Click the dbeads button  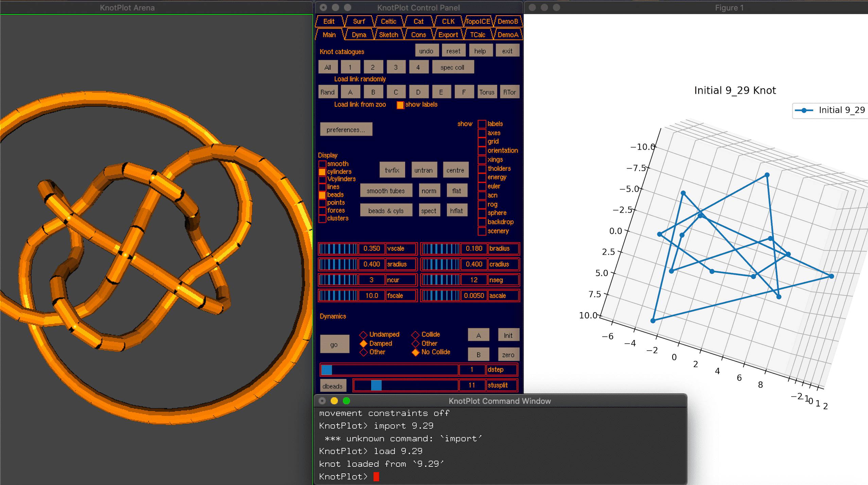[333, 386]
